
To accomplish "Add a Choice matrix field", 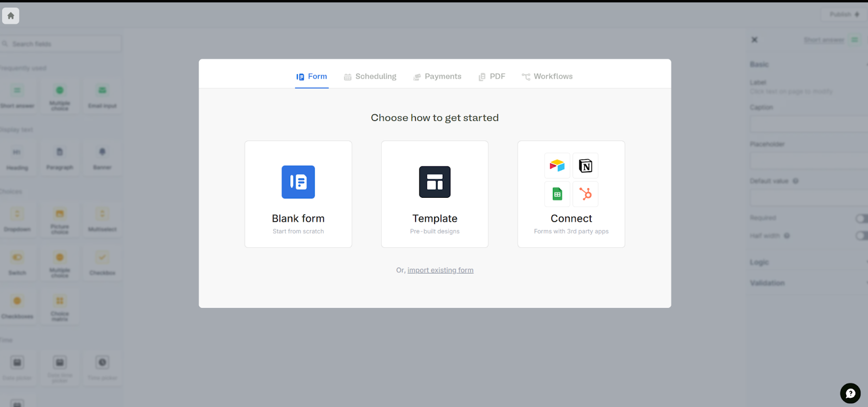I will click(60, 307).
